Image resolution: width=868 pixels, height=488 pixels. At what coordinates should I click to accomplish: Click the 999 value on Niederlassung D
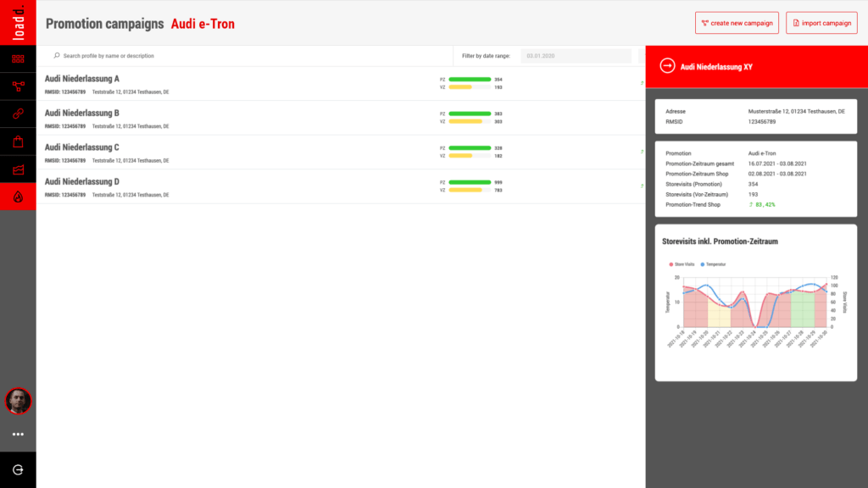[498, 182]
